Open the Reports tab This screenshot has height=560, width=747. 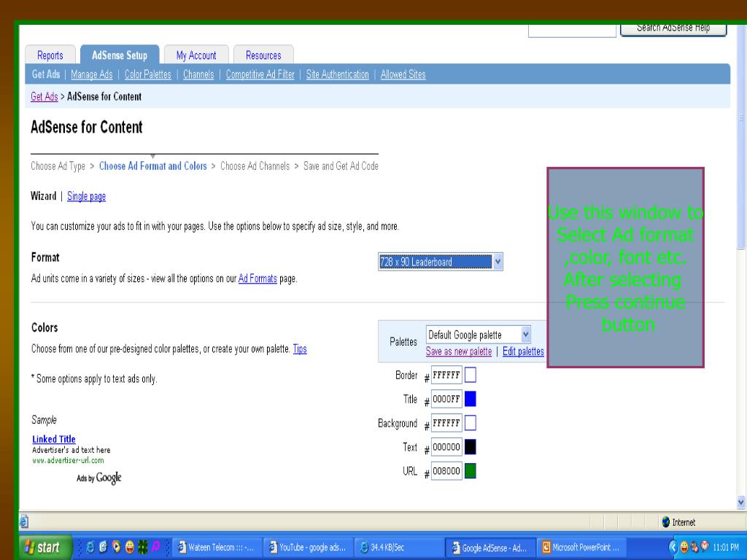tap(50, 55)
